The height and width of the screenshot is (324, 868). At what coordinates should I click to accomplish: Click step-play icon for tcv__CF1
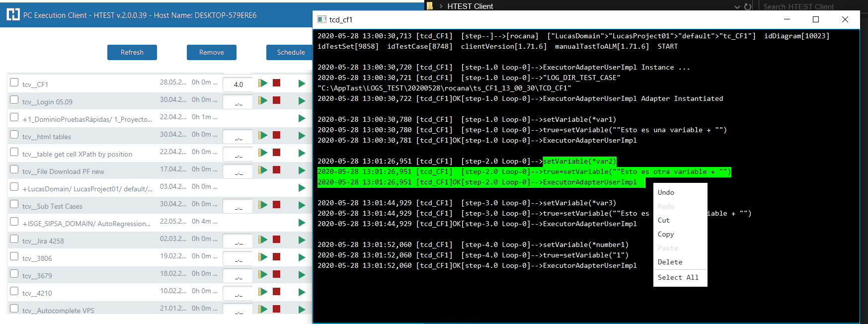263,83
